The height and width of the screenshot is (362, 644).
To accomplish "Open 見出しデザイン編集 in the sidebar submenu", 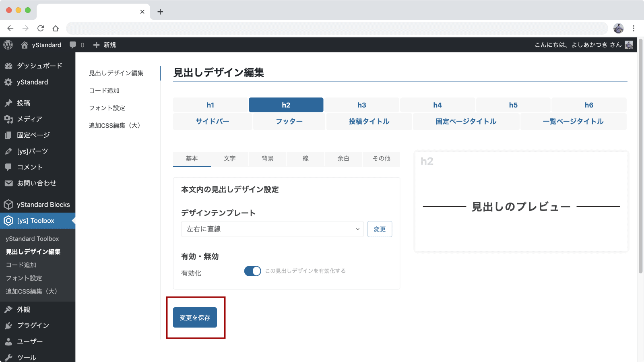I will 33,252.
